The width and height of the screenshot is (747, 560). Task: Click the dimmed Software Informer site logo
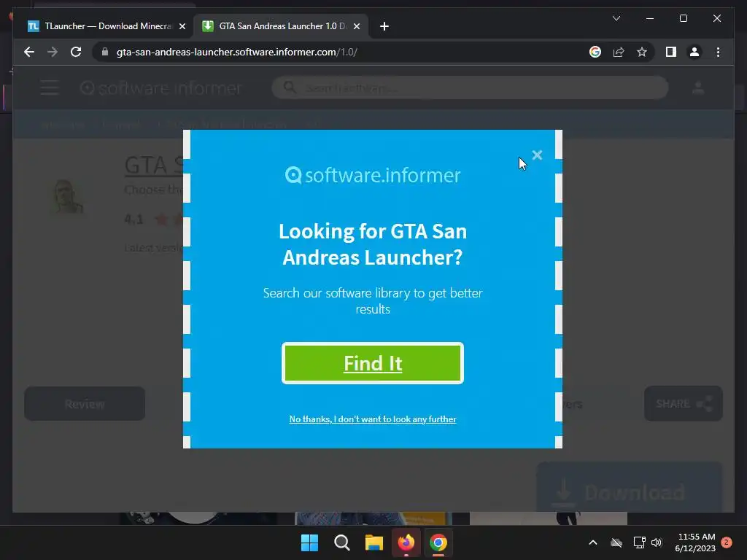(161, 88)
